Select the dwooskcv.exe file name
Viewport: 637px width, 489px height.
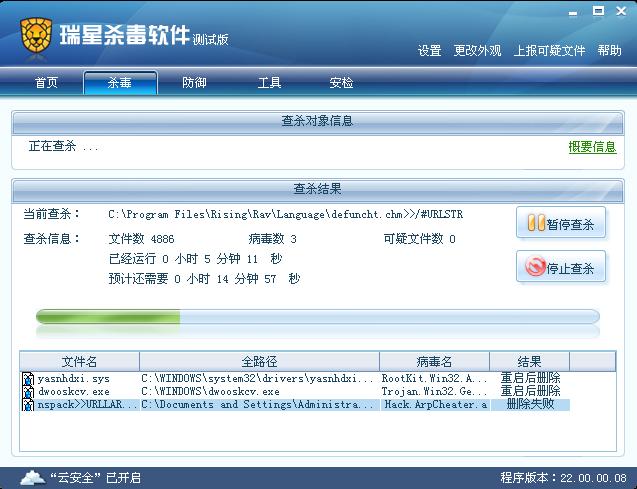coord(74,392)
